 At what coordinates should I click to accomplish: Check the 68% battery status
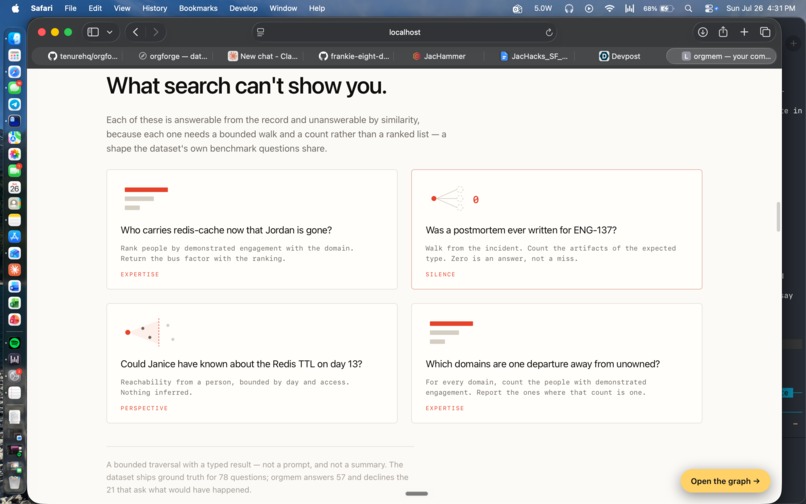click(x=658, y=8)
